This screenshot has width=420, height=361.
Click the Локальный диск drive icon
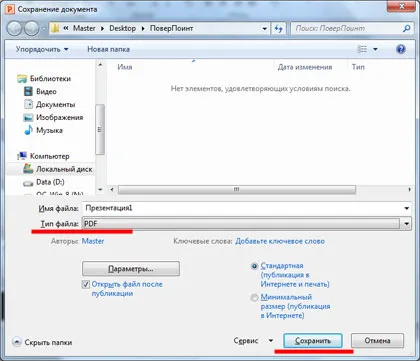pyautogui.click(x=28, y=169)
